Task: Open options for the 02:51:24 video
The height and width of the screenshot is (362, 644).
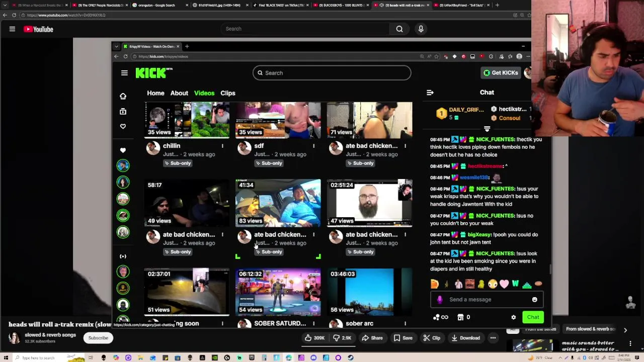Action: coord(405,235)
